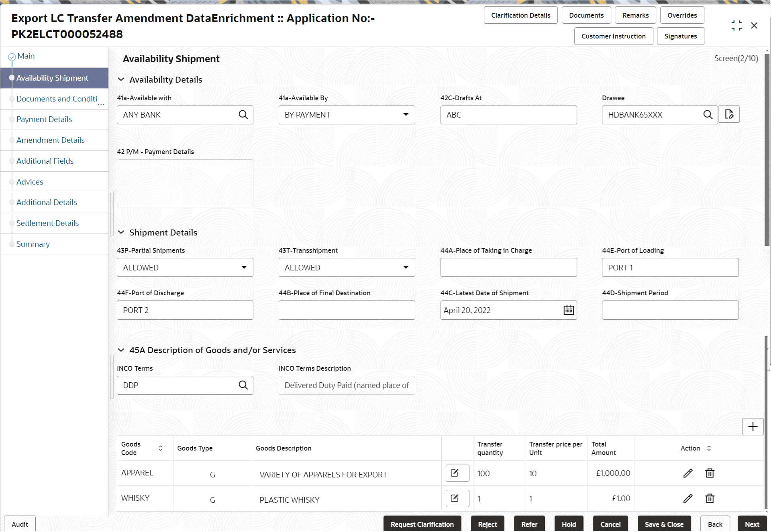Viewport: 771px width, 532px height.
Task: Open the Summary section in the sidebar
Action: click(33, 244)
